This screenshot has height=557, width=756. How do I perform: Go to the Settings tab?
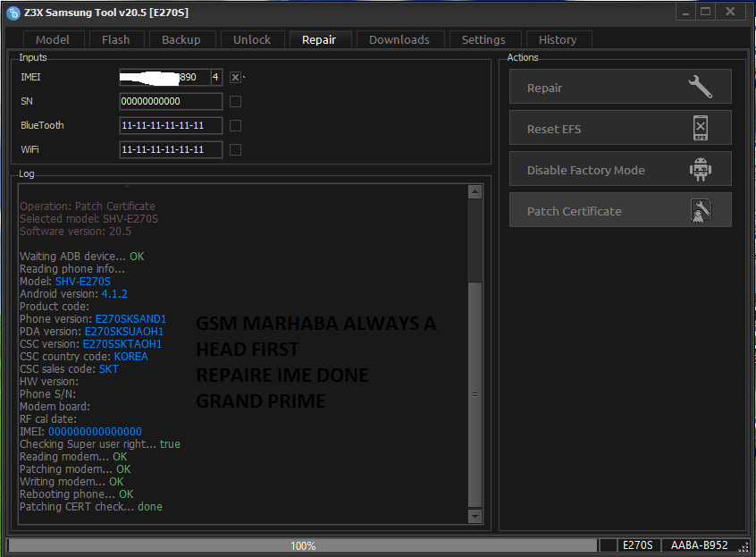click(x=483, y=39)
